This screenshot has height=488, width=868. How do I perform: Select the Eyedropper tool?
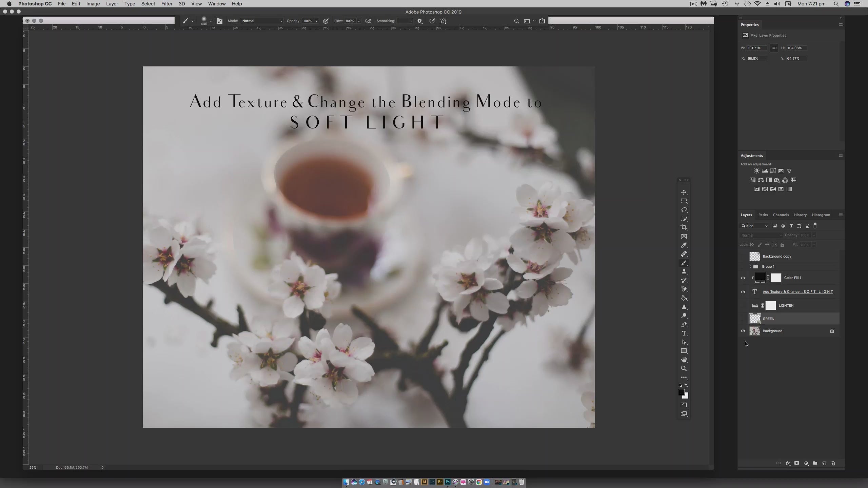[684, 245]
